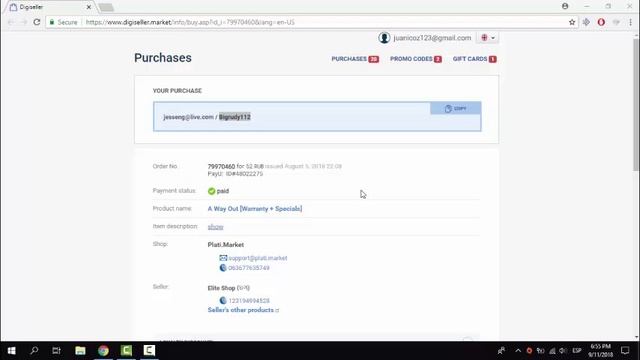
Task: Click order number 79970460
Action: tap(221, 167)
